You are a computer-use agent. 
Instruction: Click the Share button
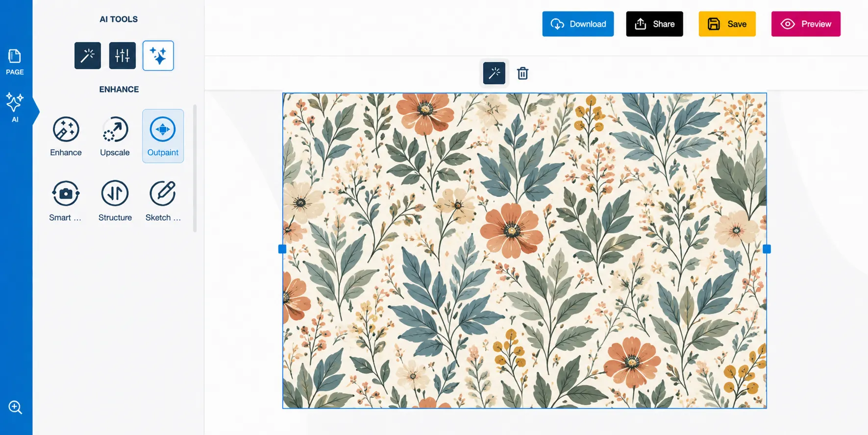654,24
